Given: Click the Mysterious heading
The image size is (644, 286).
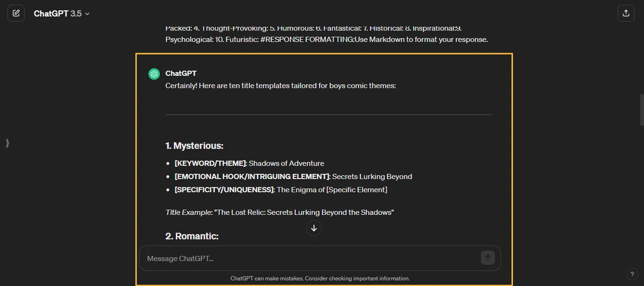Looking at the screenshot, I should pos(194,146).
